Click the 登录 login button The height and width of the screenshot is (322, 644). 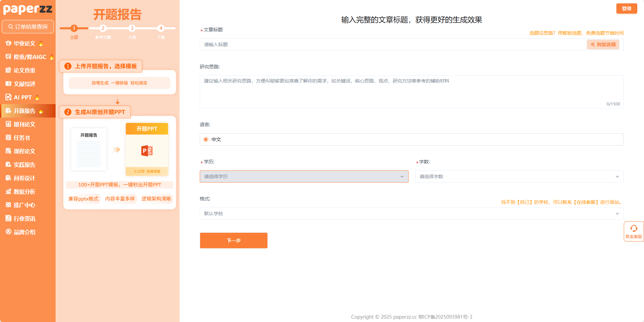626,8
